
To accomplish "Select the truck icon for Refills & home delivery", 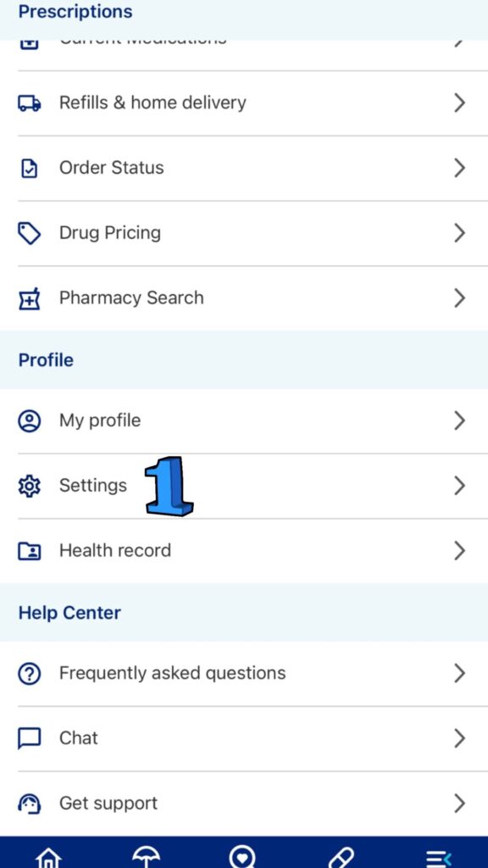I will tap(30, 103).
